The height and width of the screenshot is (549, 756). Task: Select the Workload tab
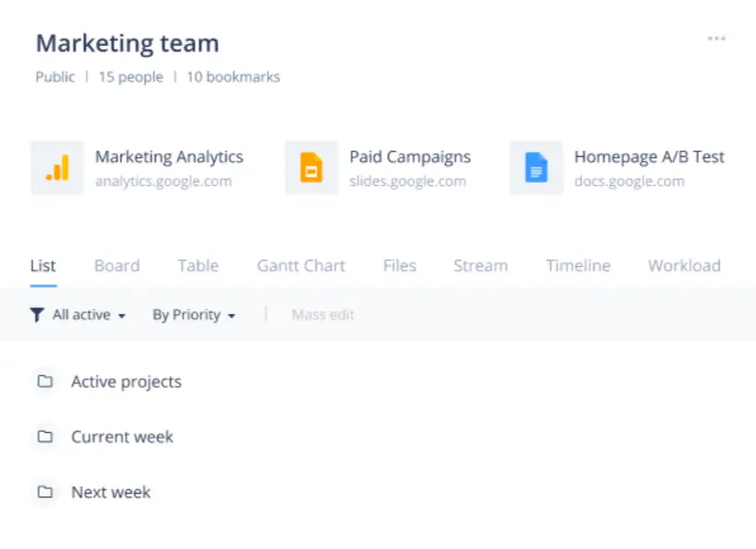[684, 266]
